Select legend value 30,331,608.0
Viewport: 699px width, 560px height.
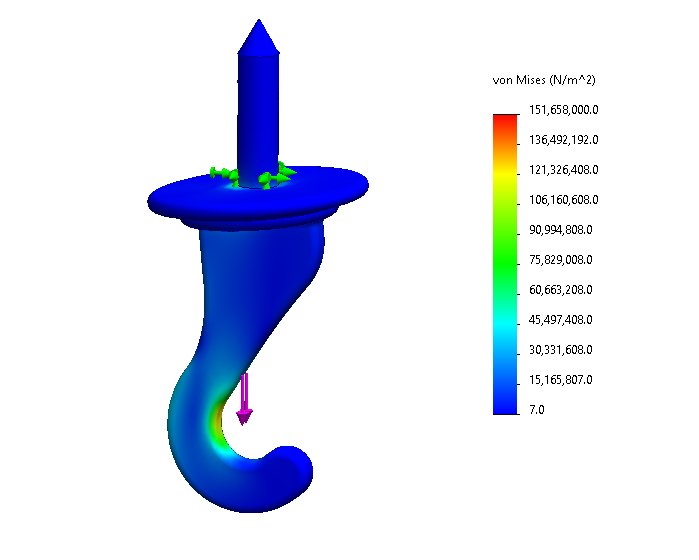point(560,350)
